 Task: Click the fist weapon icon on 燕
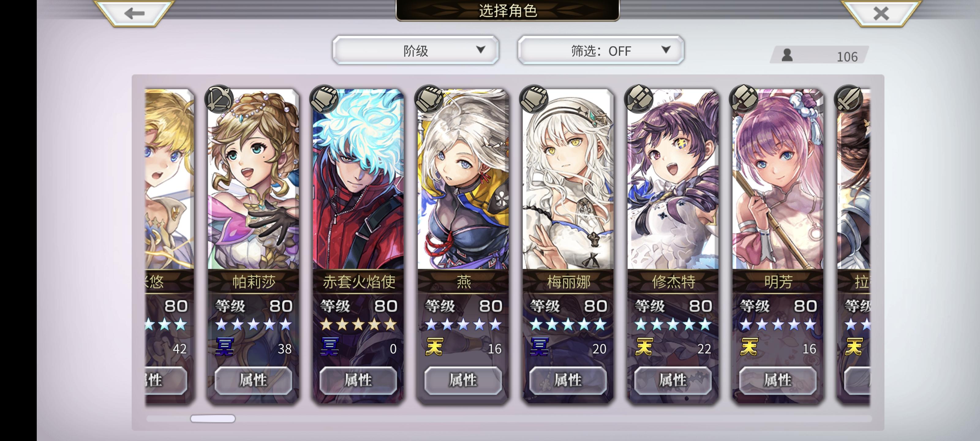pos(429,99)
